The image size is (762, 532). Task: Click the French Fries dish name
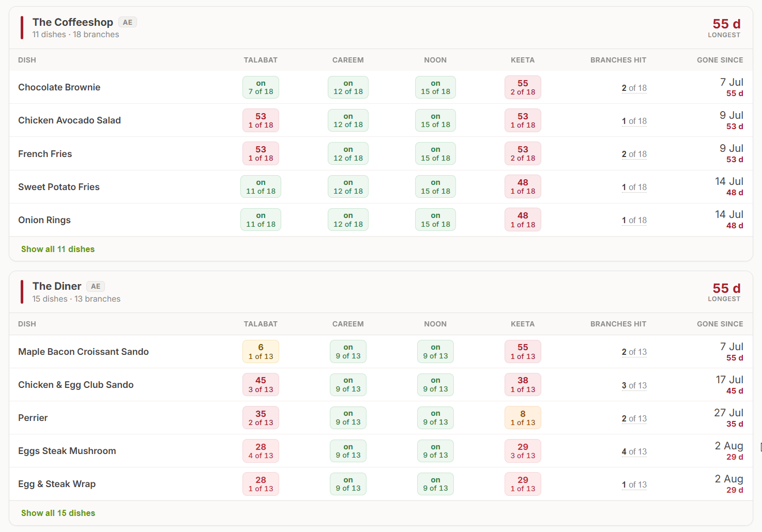tap(45, 154)
